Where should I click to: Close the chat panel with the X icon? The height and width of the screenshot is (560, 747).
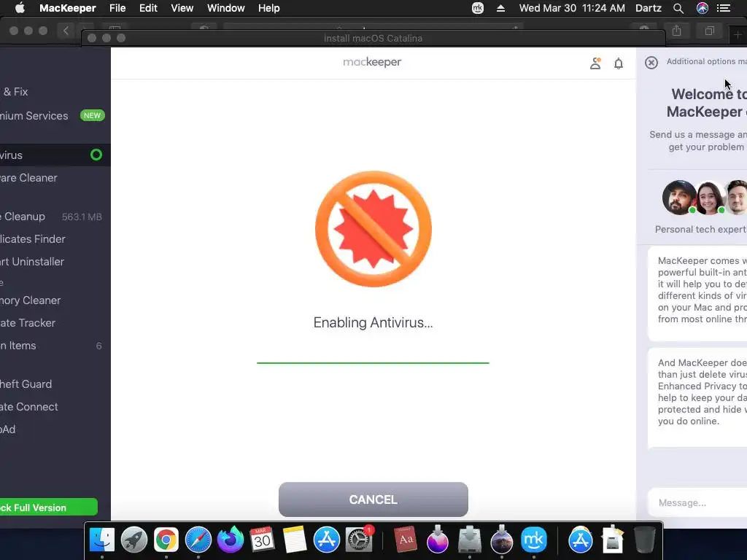tap(651, 63)
